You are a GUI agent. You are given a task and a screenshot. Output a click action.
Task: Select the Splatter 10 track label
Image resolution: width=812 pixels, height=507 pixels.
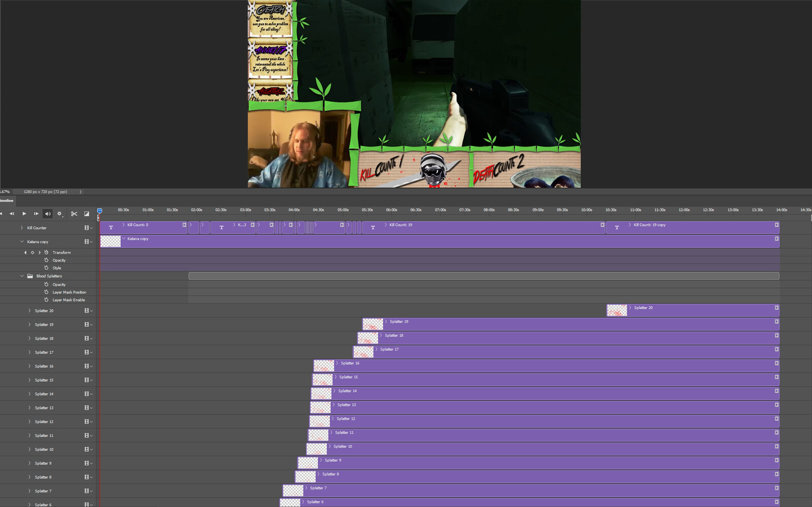coord(44,449)
